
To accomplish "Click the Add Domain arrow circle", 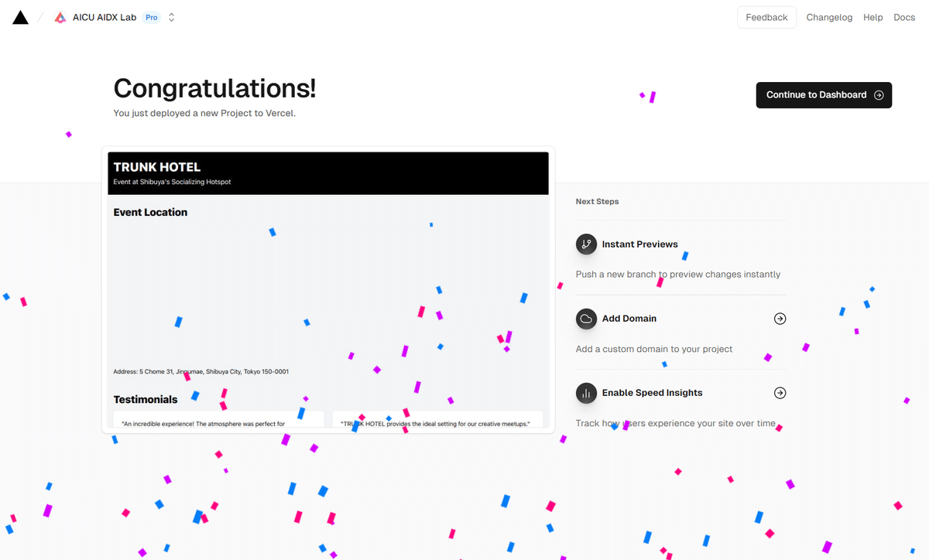I will [780, 318].
